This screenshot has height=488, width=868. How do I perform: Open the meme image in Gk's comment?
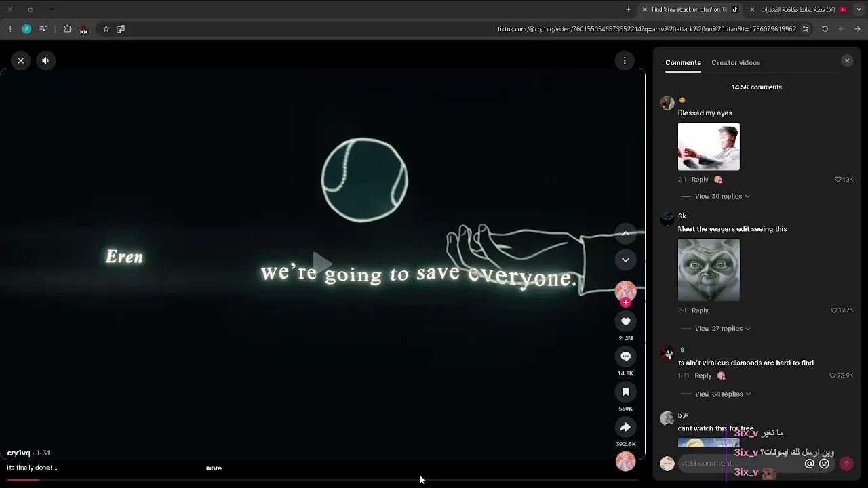click(x=709, y=270)
